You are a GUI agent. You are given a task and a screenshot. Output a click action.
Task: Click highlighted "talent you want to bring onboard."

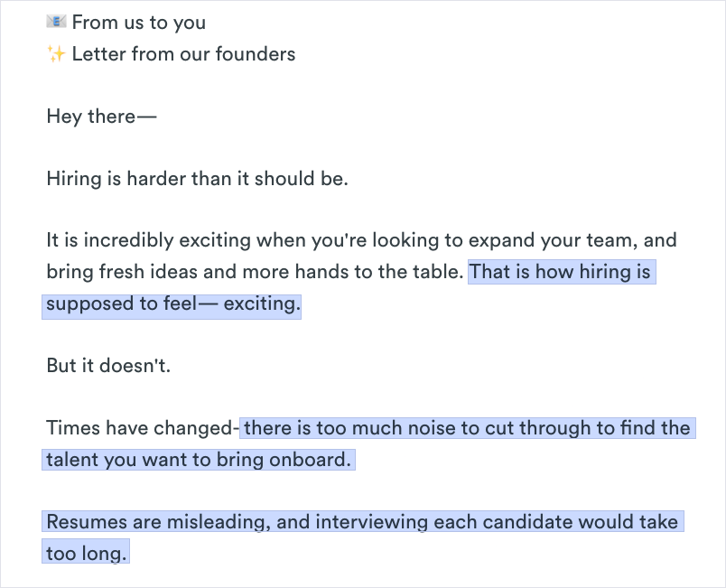pos(197,460)
